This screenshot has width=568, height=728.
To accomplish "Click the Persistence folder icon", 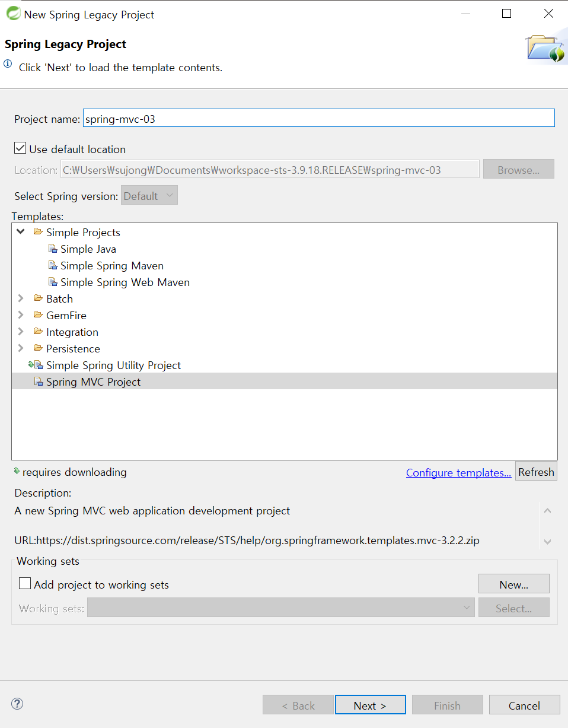I will click(39, 348).
